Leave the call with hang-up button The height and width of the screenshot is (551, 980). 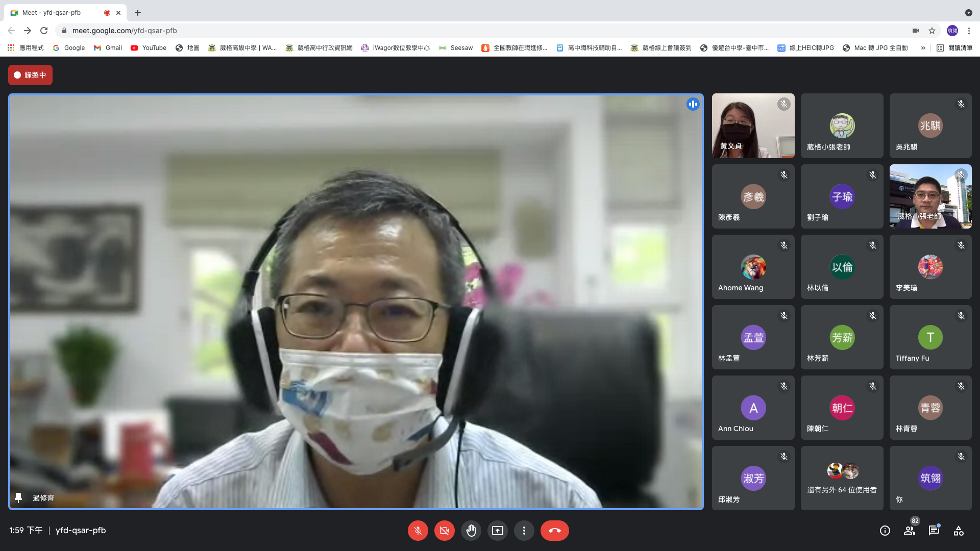[x=554, y=531]
